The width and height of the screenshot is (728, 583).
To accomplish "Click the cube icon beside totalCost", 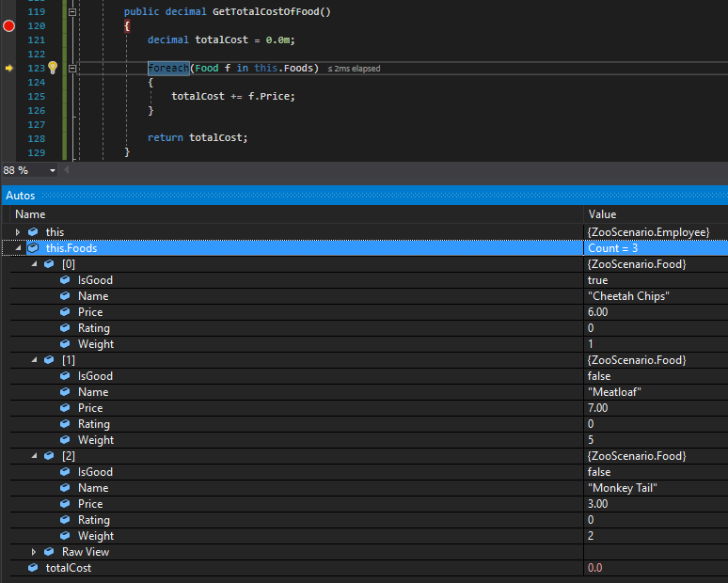I will 33,568.
